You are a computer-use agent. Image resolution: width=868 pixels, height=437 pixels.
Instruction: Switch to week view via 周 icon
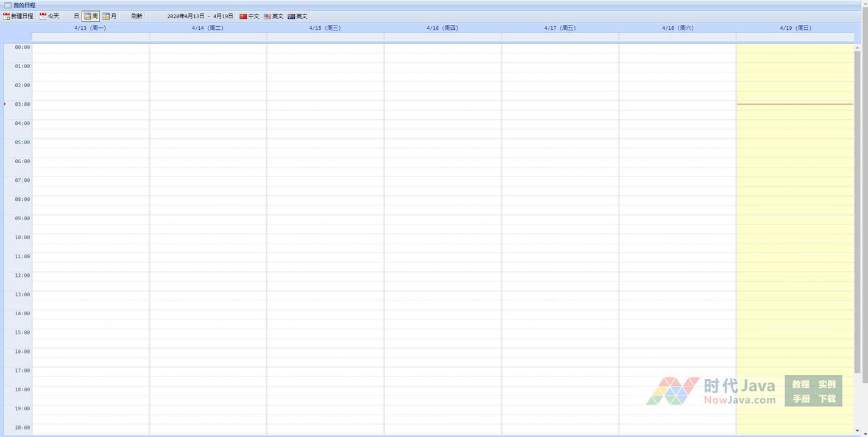(88, 16)
